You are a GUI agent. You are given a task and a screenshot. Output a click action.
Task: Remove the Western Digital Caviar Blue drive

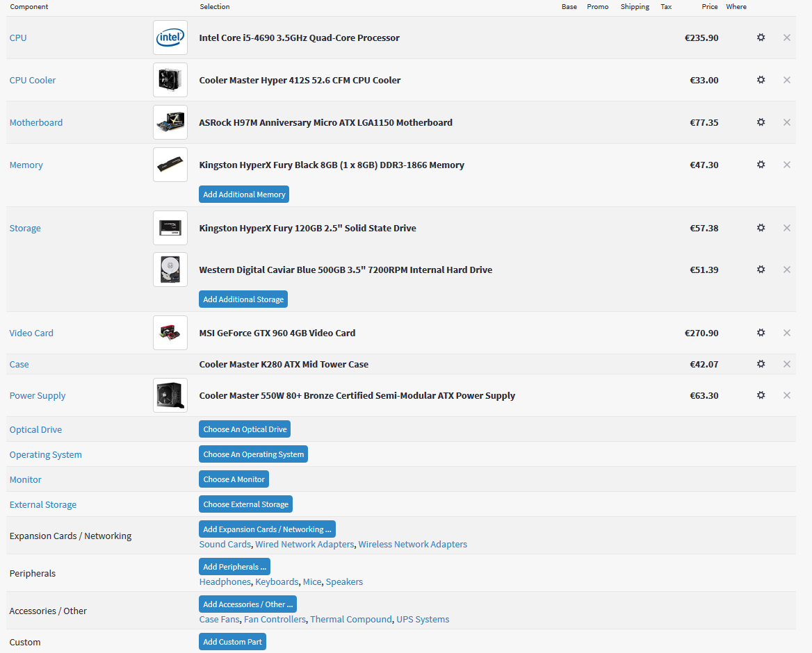click(x=787, y=270)
